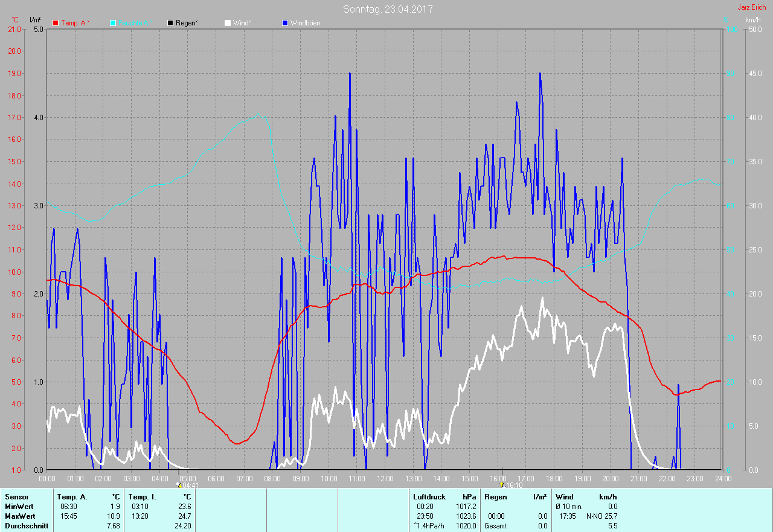773x532 pixels.
Task: Click the white Wind legend square
Action: coord(228,23)
